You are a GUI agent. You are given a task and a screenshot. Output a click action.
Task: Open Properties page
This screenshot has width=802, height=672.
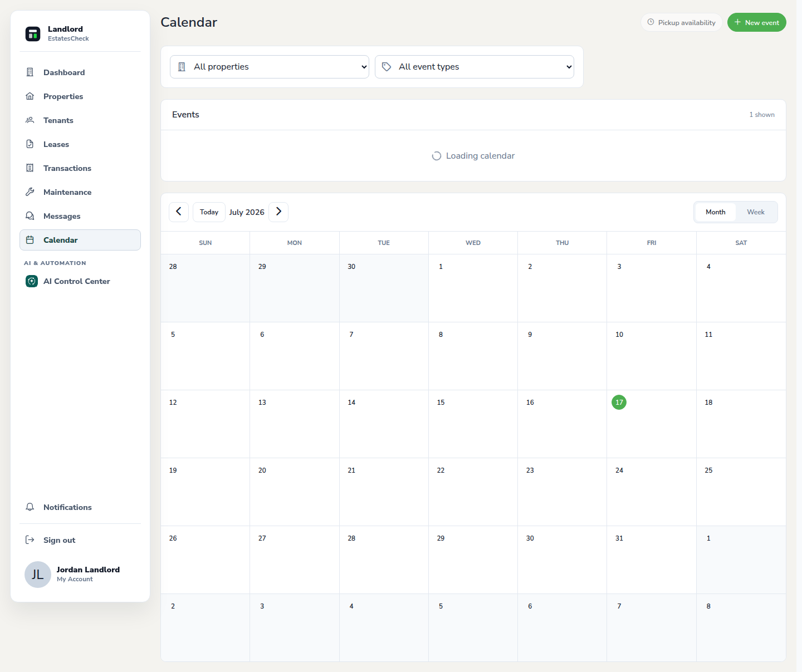[x=80, y=96]
